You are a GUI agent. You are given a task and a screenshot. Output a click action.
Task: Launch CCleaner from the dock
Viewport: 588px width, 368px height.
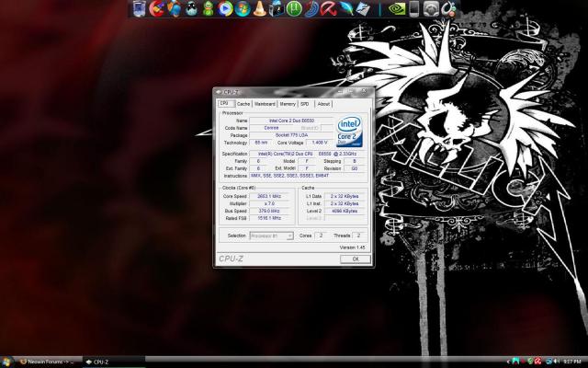[156, 8]
